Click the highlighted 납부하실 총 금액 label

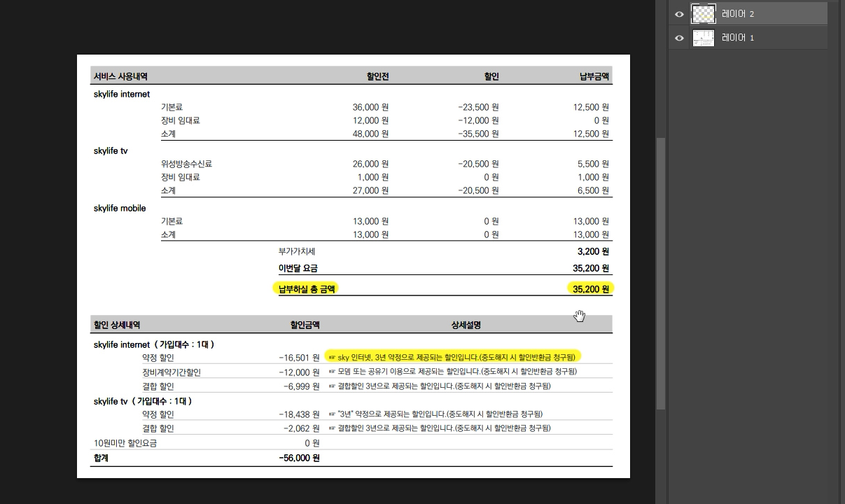click(307, 288)
